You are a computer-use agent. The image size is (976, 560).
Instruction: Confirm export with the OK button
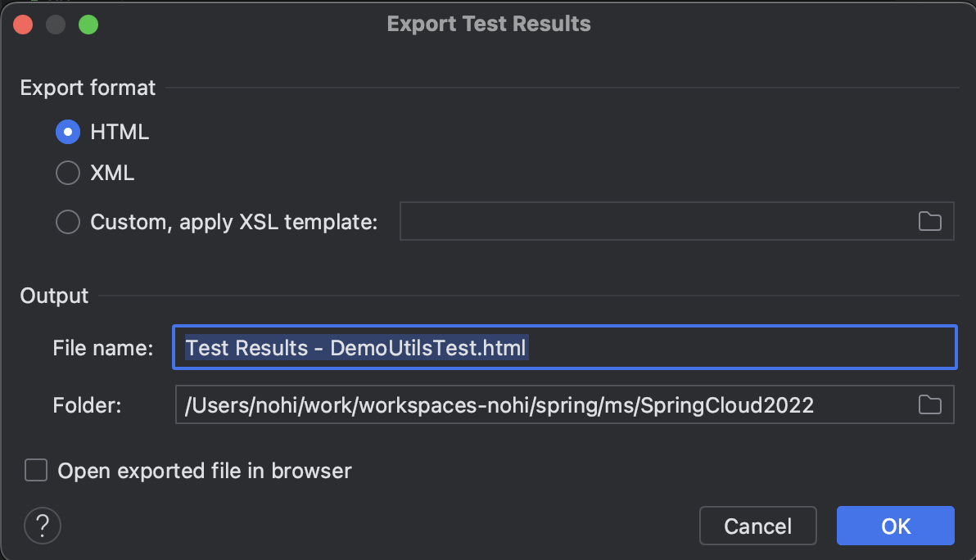[895, 526]
